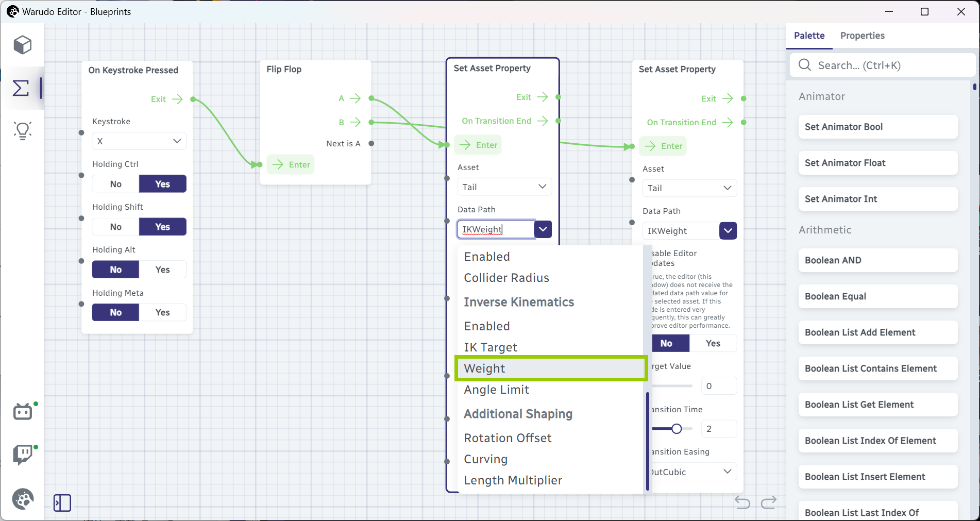This screenshot has width=980, height=521.
Task: Open the Bilibili integration icon in sidebar
Action: click(23, 411)
